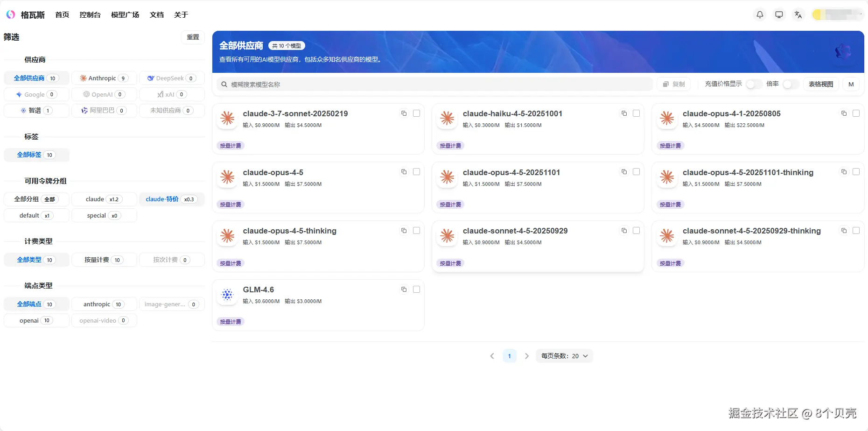Copy claude-opus-4-5-20251101 model name icon
The width and height of the screenshot is (868, 431).
coord(624,172)
